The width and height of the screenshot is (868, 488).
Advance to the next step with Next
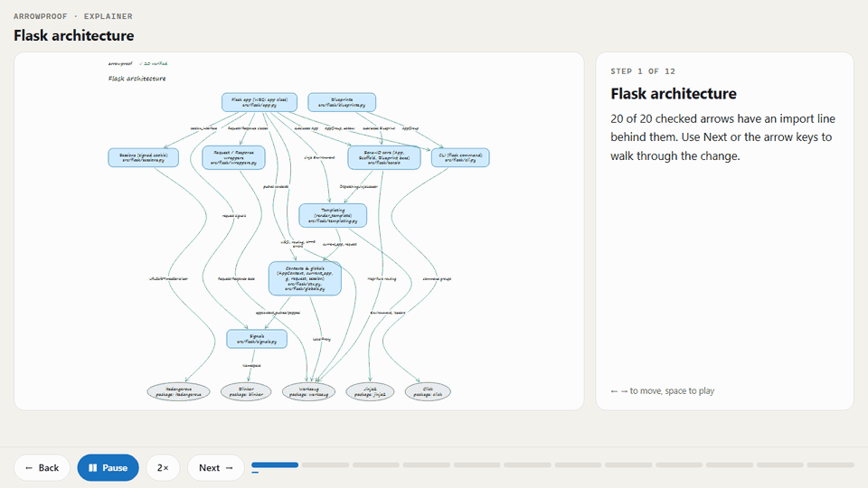[x=216, y=467]
